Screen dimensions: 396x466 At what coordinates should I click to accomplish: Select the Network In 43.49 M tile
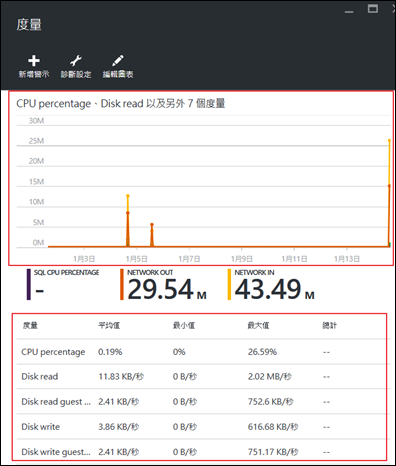tap(271, 284)
